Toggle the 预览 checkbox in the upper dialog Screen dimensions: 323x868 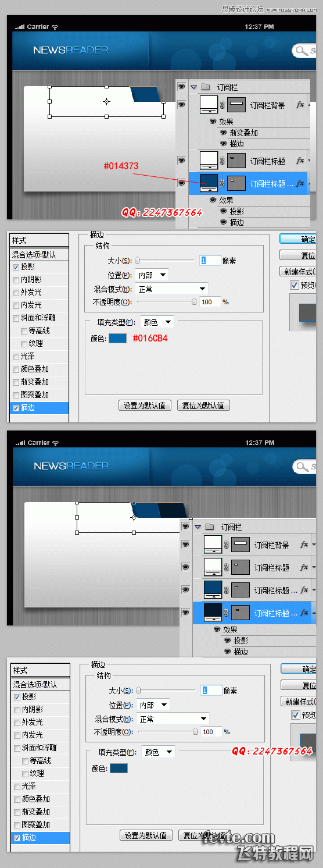[295, 285]
